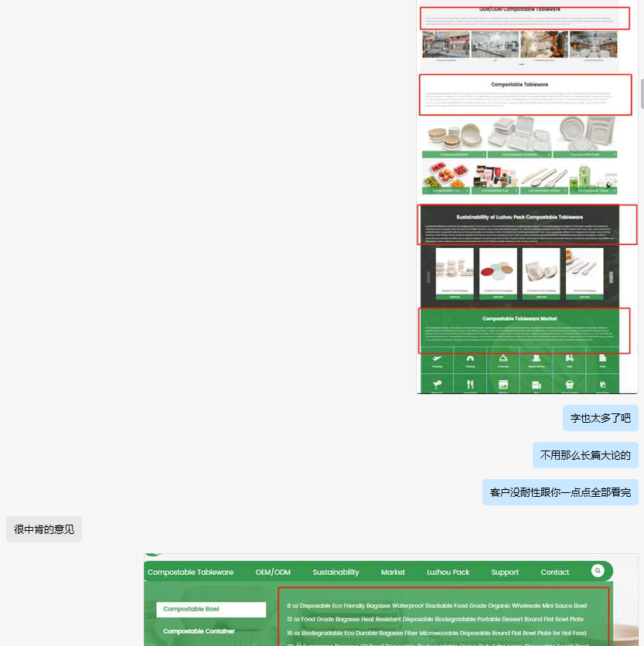Open the 12 oz Dessert Round Flat Bowl link
The width and height of the screenshot is (644, 646).
434,619
